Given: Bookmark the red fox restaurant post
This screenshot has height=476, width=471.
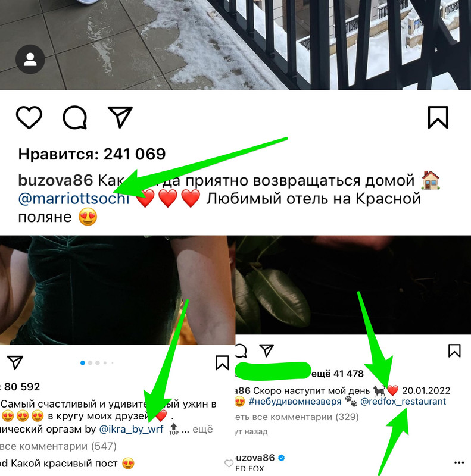Looking at the screenshot, I should 454,350.
